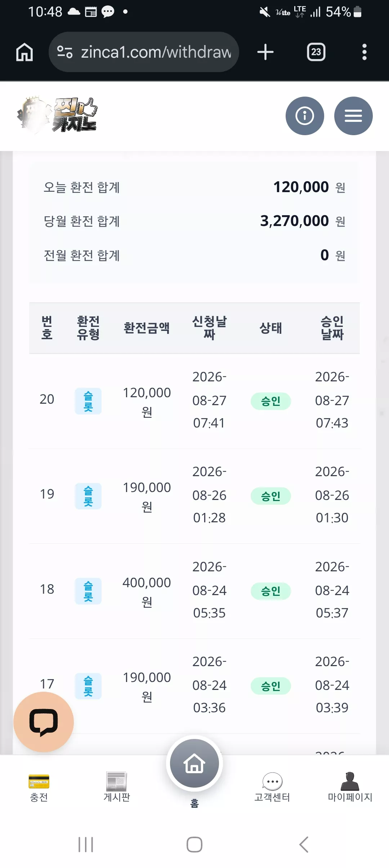Tap the orange chat bubble icon
The width and height of the screenshot is (389, 868).
tap(44, 722)
